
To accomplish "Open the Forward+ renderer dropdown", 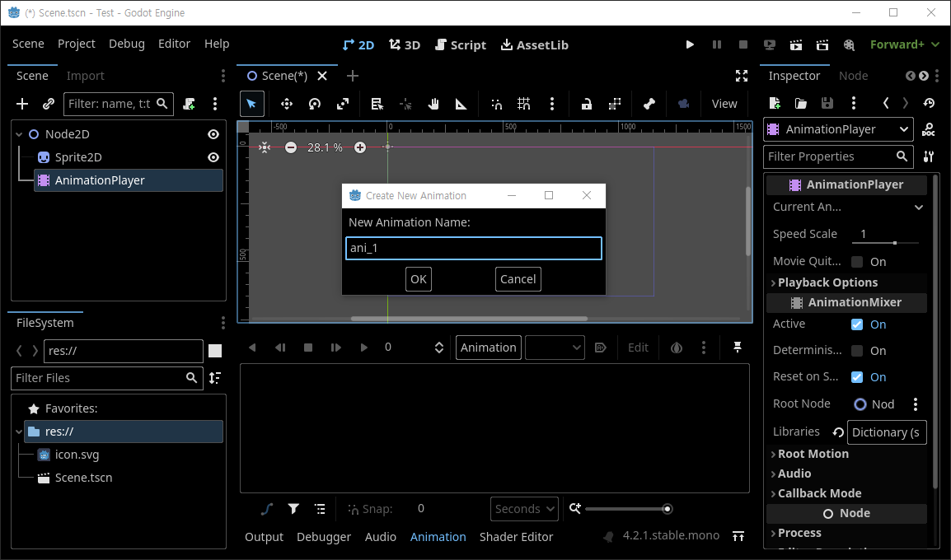I will pos(905,44).
